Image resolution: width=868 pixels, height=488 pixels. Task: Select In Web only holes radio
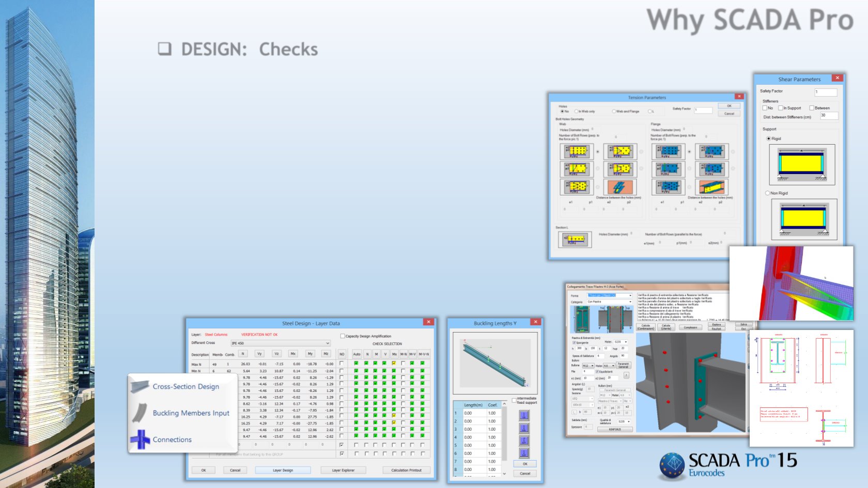576,111
